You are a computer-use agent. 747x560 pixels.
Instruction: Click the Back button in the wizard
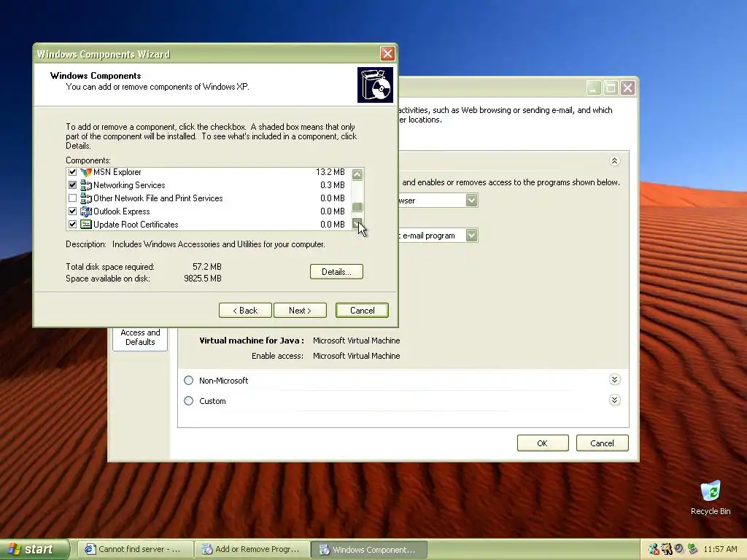[x=245, y=311]
